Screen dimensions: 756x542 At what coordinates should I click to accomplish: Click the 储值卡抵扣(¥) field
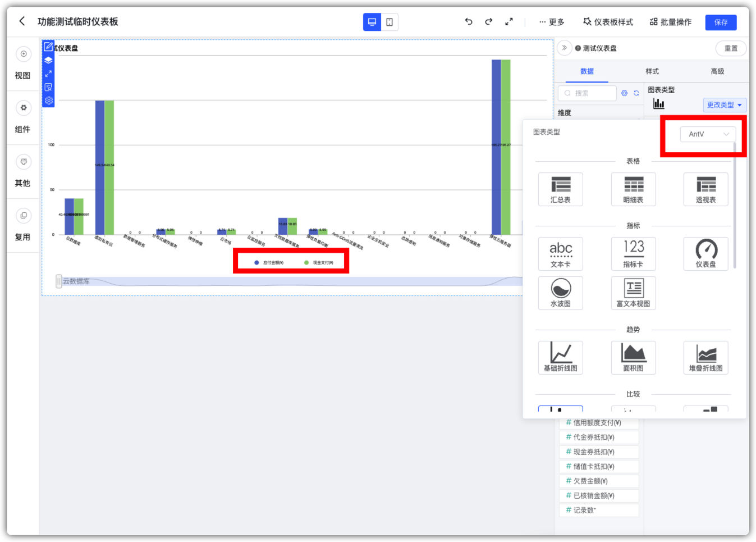pyautogui.click(x=599, y=466)
